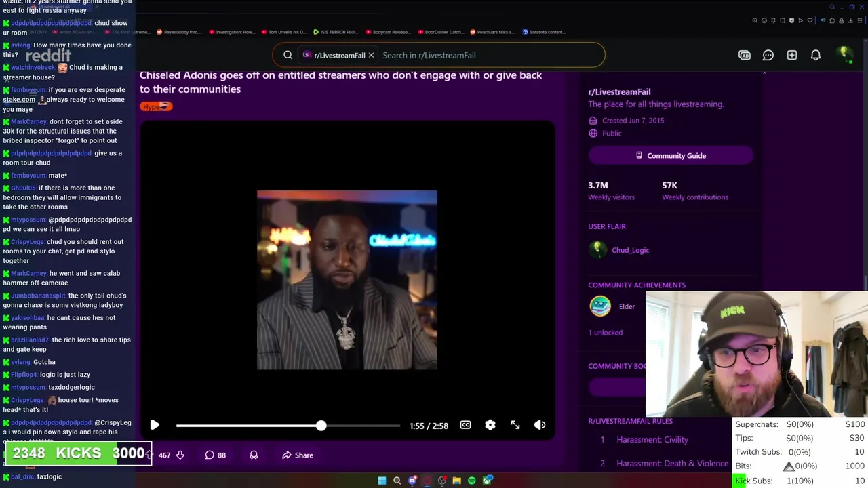The height and width of the screenshot is (488, 868).
Task: Toggle the browser ad-blocker shield
Action: pyautogui.click(x=791, y=20)
